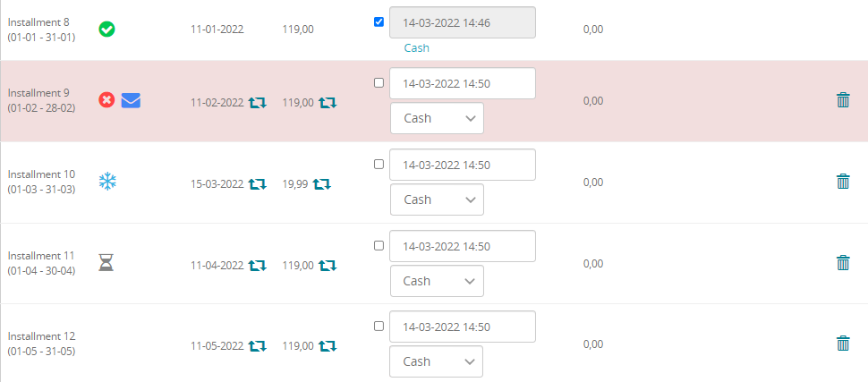The height and width of the screenshot is (382, 868).
Task: Mark Installment 10 as paid via checkbox
Action: (379, 164)
